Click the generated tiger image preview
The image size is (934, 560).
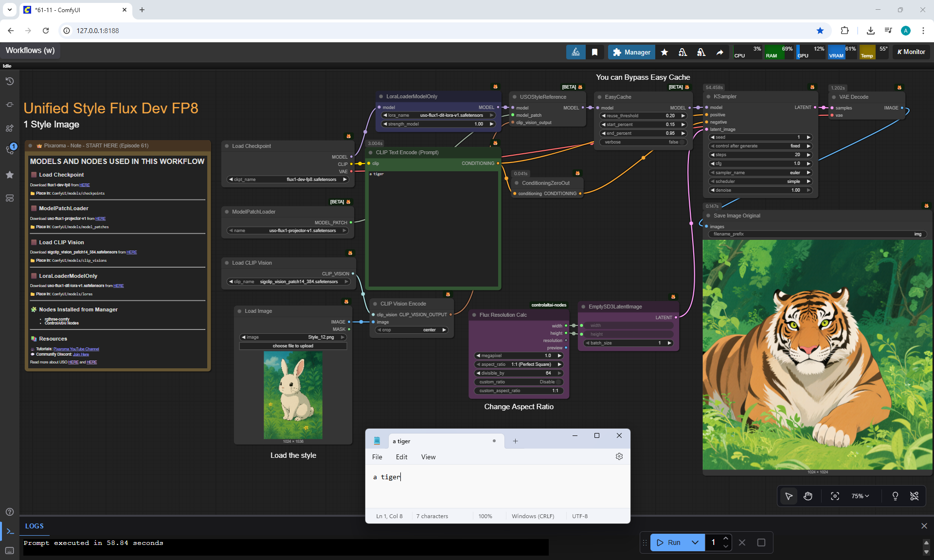pyautogui.click(x=817, y=355)
